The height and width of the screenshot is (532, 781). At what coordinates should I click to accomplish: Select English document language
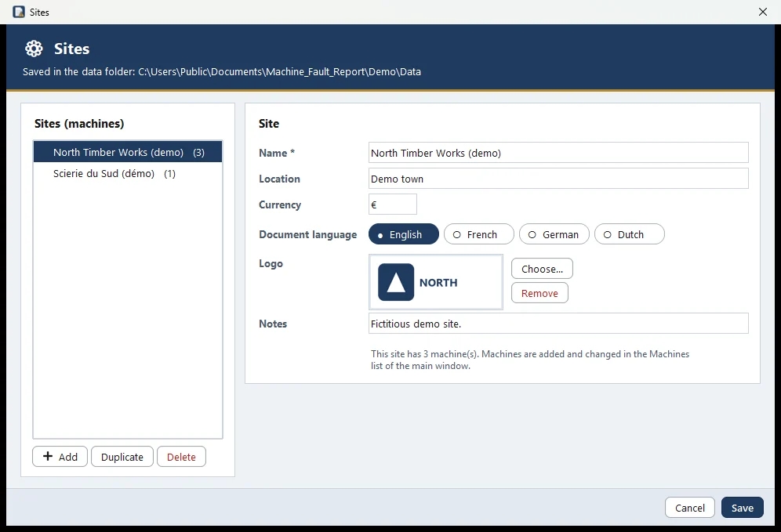(x=404, y=234)
